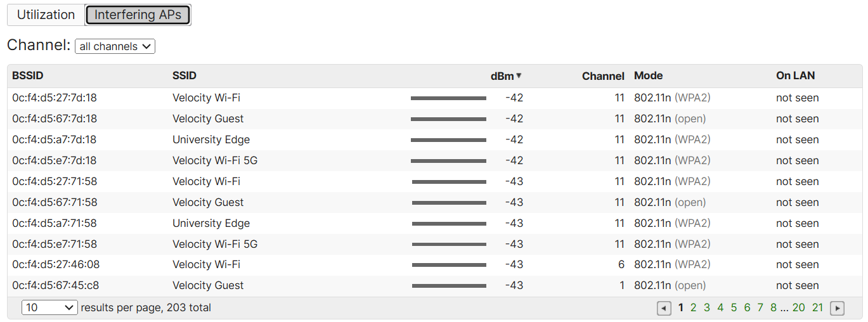Screen dimensions: 868x322
Task: Select the 0c:f4:d5:67:45:c8 BSSID row
Action: tap(435, 286)
